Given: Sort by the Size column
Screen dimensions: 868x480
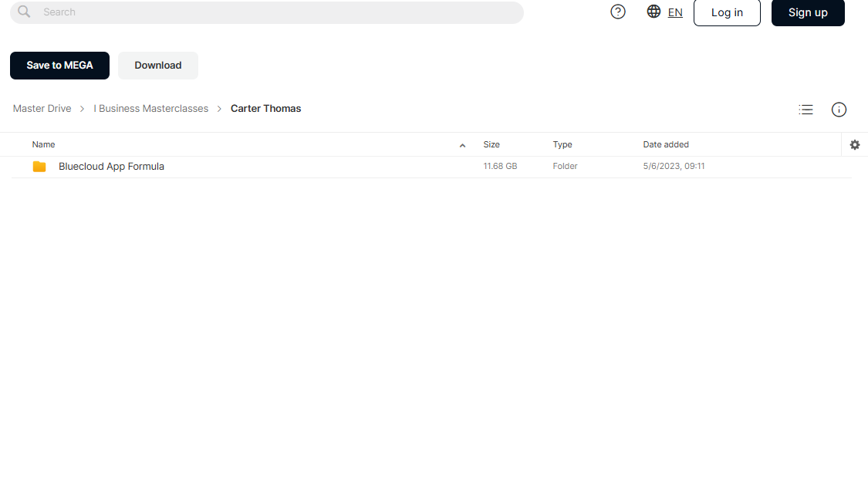Looking at the screenshot, I should click(491, 144).
